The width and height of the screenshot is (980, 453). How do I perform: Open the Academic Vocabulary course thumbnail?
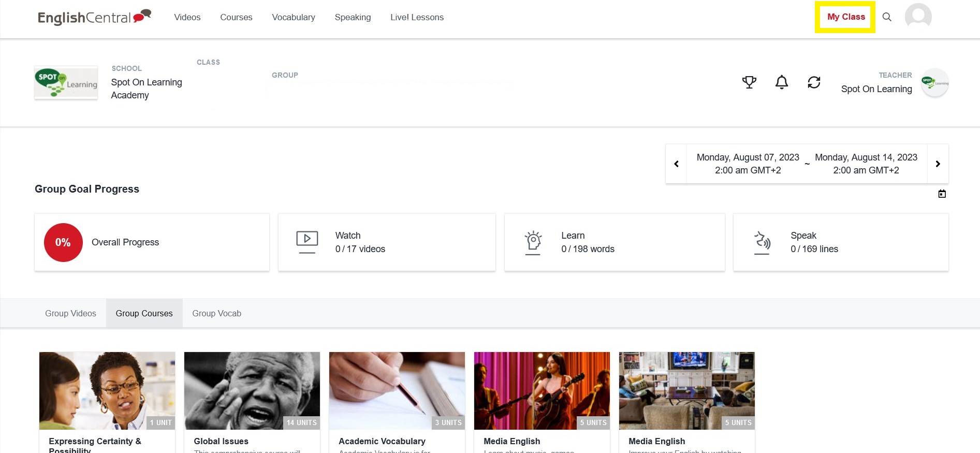pyautogui.click(x=397, y=391)
